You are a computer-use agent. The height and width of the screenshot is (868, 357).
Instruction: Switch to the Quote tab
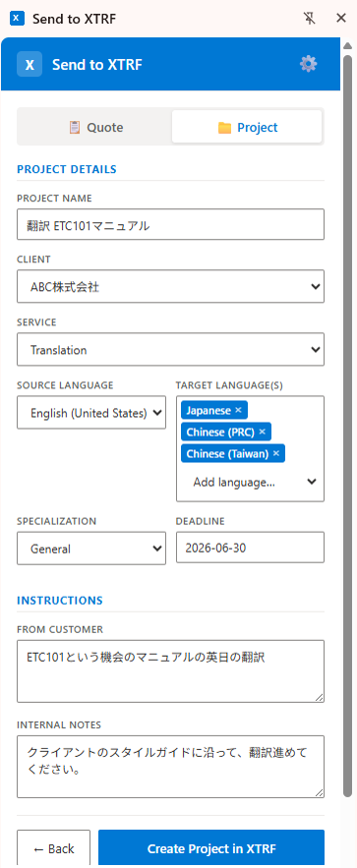(95, 128)
